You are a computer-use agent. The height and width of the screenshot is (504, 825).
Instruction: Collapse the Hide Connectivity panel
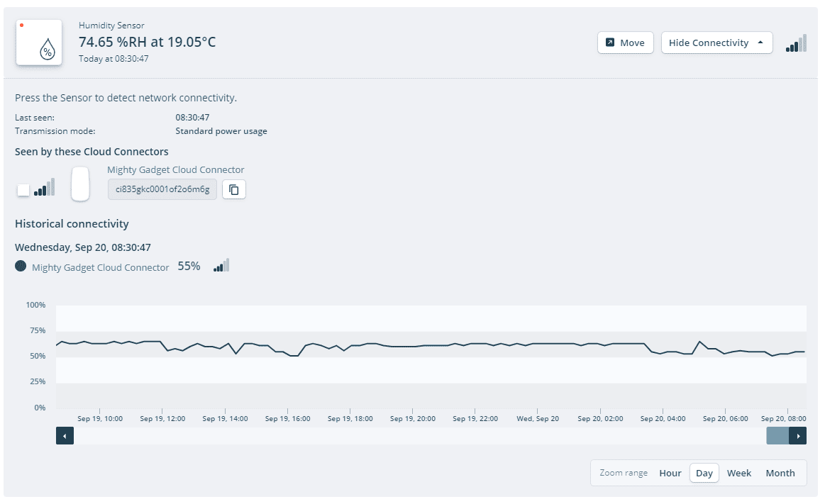pyautogui.click(x=708, y=43)
